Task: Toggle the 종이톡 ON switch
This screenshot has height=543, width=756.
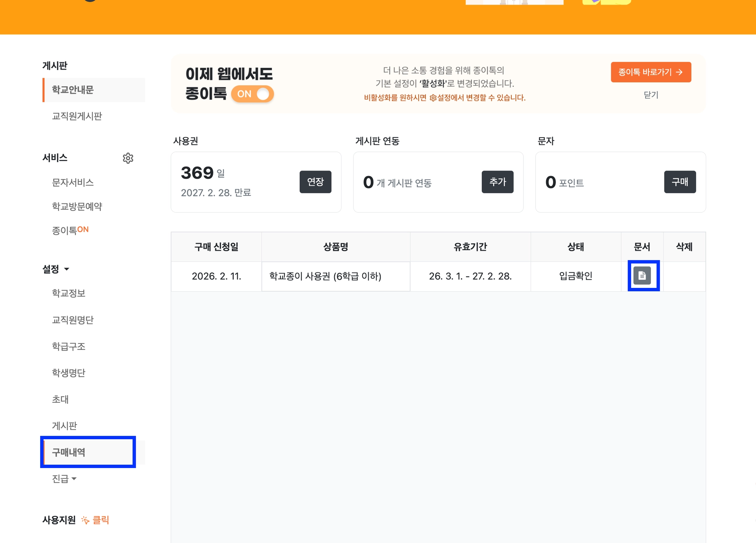Action: [253, 94]
